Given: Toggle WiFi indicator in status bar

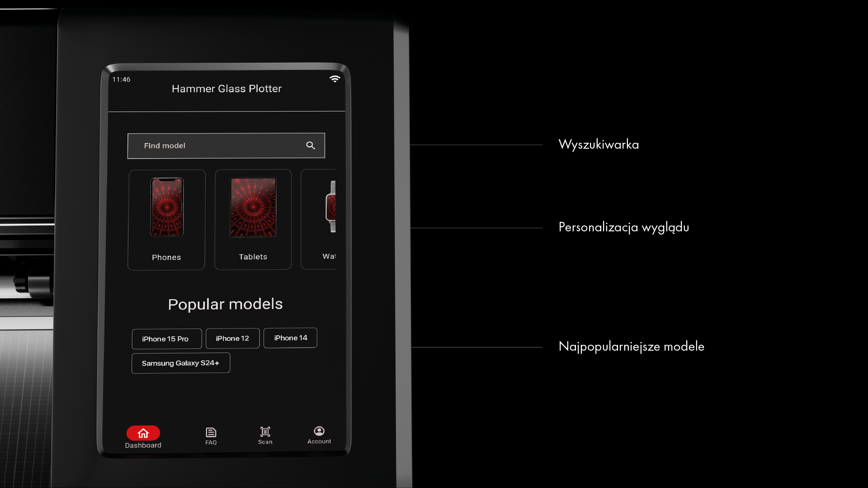Looking at the screenshot, I should tap(335, 79).
